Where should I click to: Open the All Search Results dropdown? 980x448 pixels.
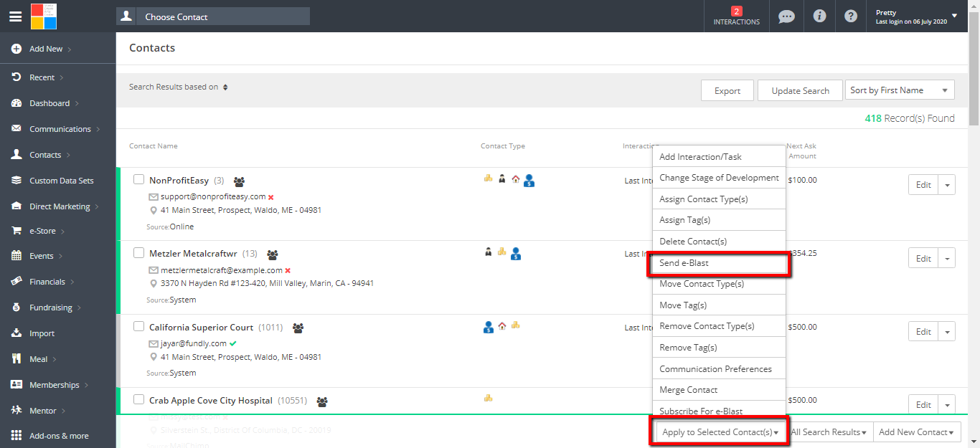(830, 432)
